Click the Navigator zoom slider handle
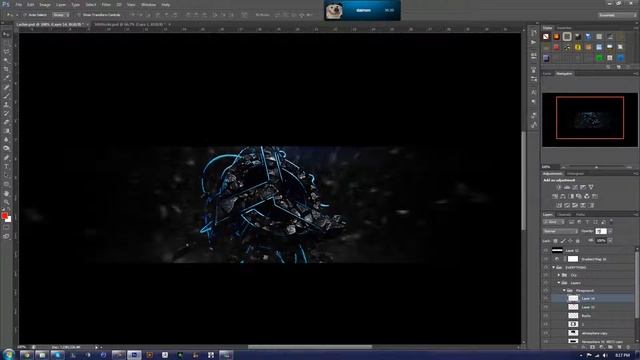Screen dimensions: 640x360 [596, 167]
